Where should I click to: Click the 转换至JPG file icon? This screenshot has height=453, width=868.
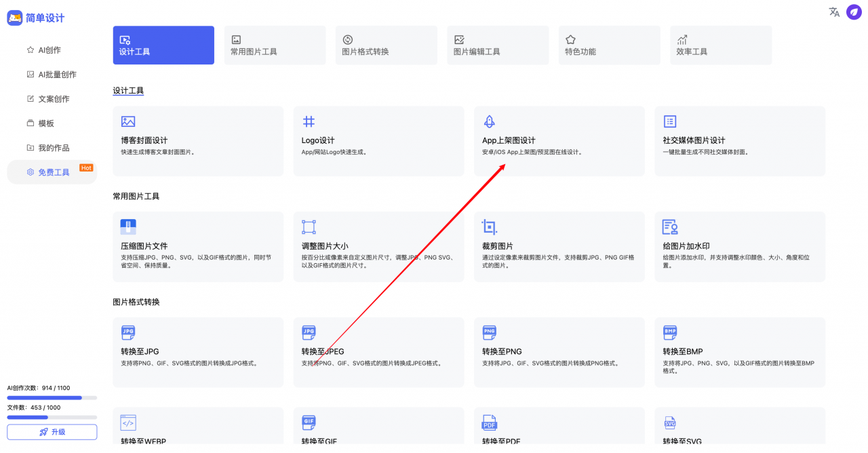[128, 332]
